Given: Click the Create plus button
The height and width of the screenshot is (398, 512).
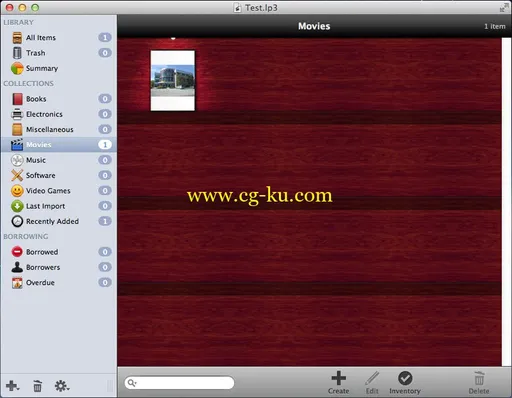Looking at the screenshot, I should [x=339, y=382].
